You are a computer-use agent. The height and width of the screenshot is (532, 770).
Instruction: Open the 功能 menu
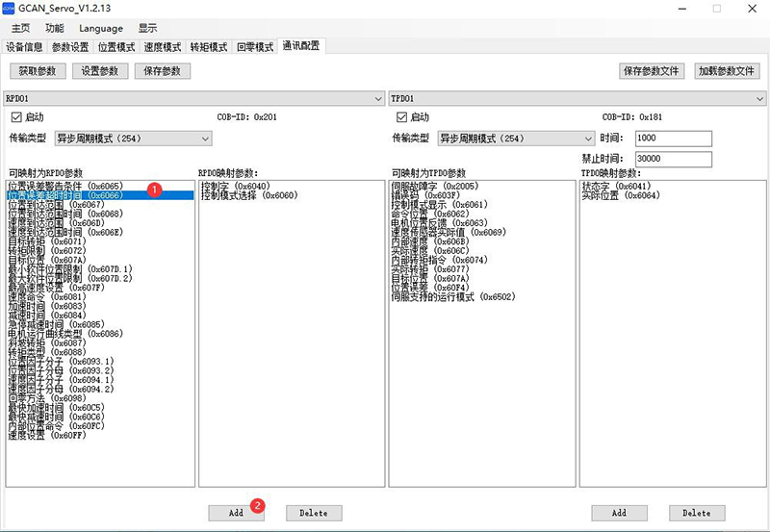[x=55, y=29]
